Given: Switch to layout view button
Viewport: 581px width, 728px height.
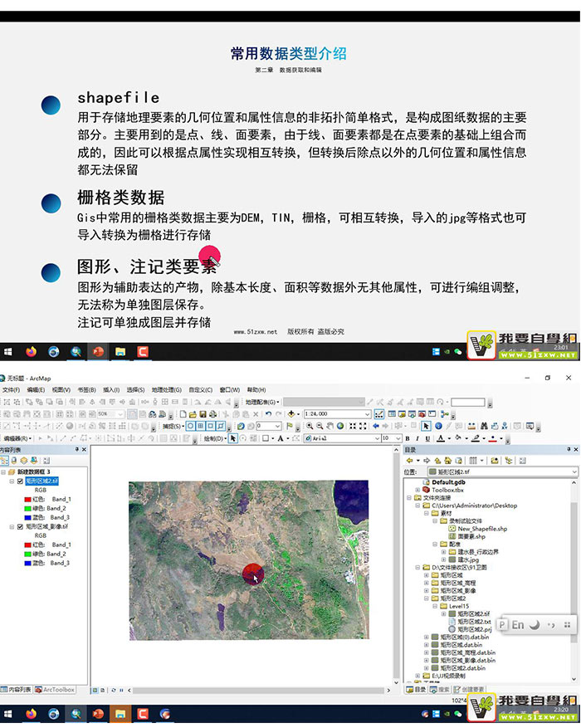Looking at the screenshot, I should (103, 690).
